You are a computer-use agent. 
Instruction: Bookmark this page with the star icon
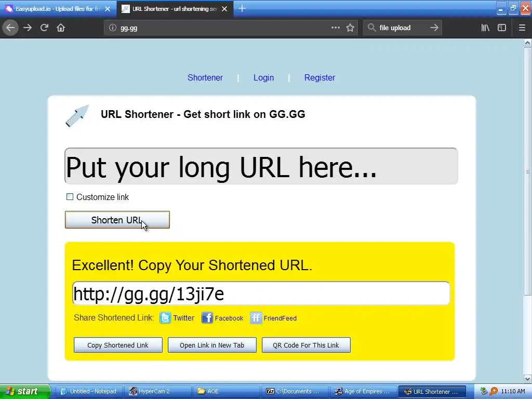[350, 28]
